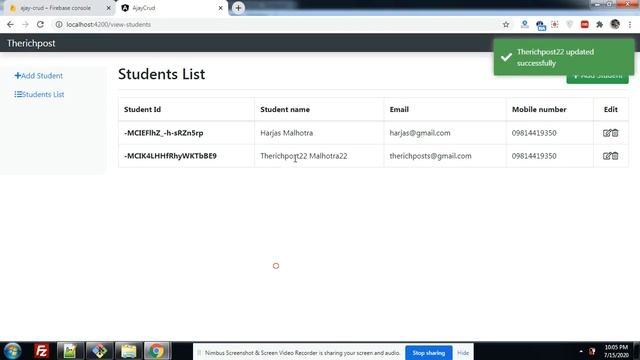Launch FileZilla from the taskbar

click(41, 351)
